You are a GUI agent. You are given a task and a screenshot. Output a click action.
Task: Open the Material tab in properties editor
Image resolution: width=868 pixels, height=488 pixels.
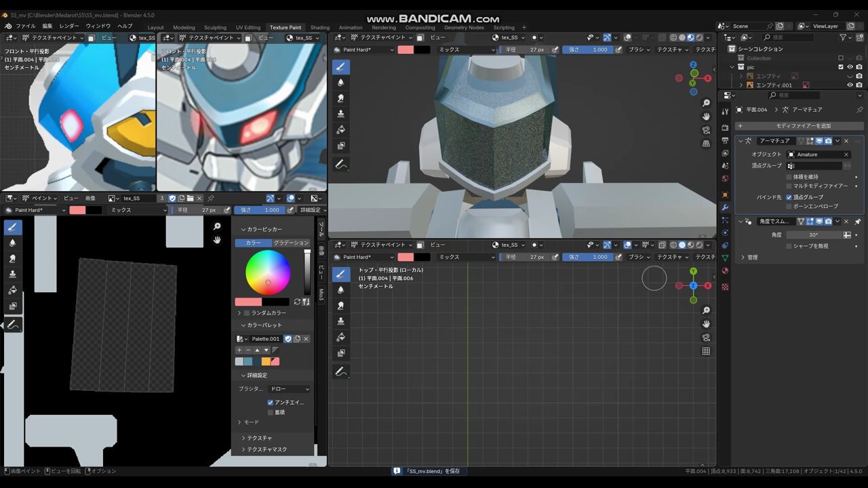(725, 271)
